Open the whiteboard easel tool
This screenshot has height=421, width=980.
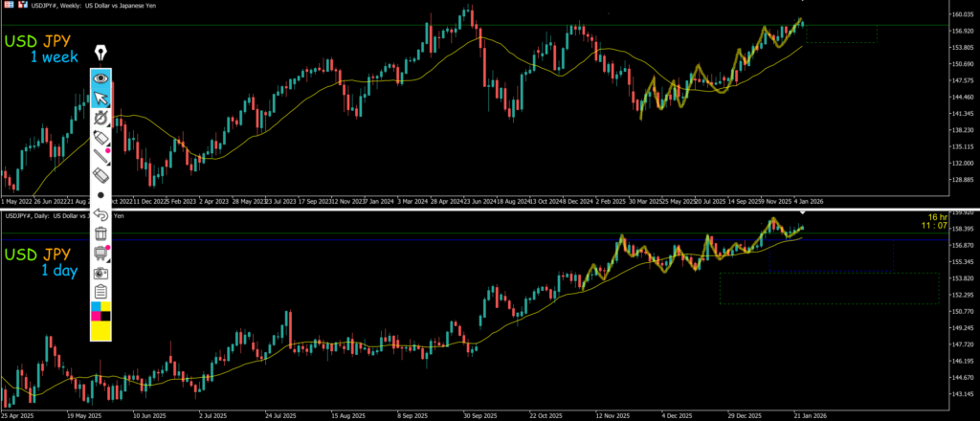coord(100,253)
